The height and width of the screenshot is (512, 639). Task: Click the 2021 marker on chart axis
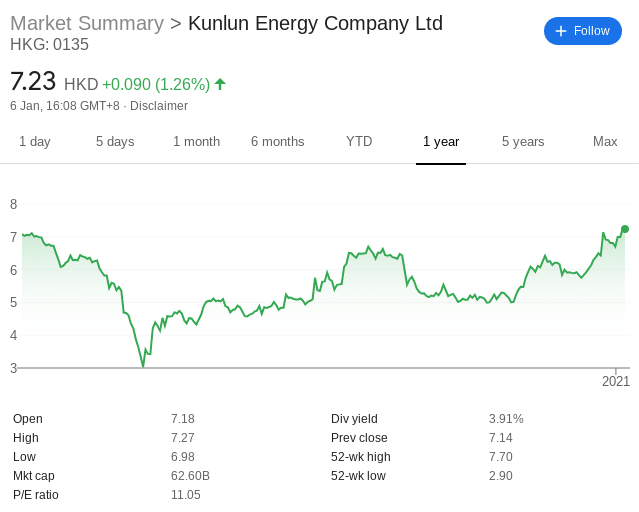click(x=616, y=382)
